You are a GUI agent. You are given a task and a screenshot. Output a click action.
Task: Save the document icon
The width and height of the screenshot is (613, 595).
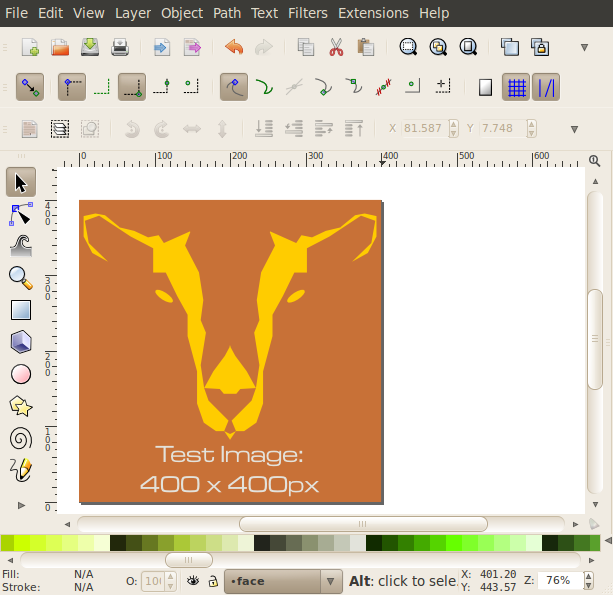point(90,47)
